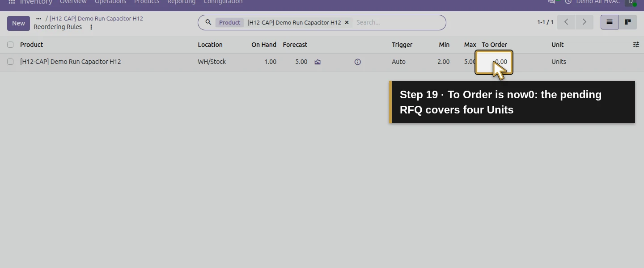Image resolution: width=644 pixels, height=268 pixels.
Task: Click the 'Units' cell
Action: [559, 62]
